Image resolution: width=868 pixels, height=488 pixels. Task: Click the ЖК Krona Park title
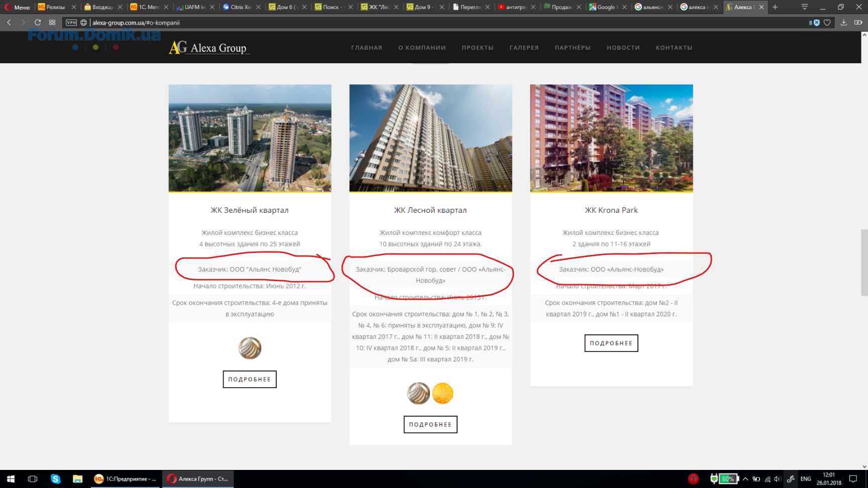(611, 210)
